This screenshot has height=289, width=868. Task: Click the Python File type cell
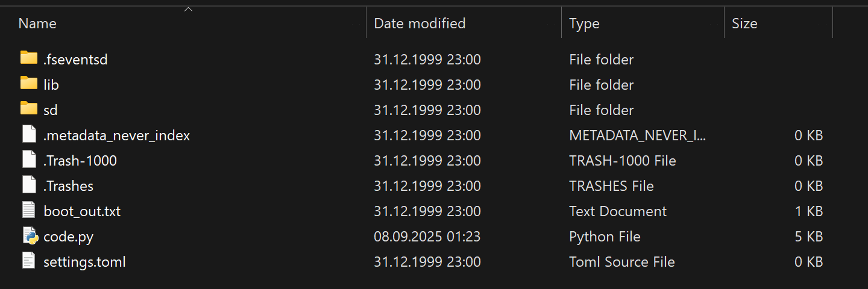605,237
